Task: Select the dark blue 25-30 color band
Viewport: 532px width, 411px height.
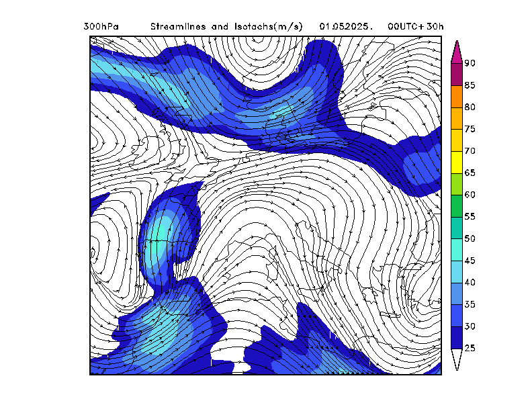Action: pos(457,337)
